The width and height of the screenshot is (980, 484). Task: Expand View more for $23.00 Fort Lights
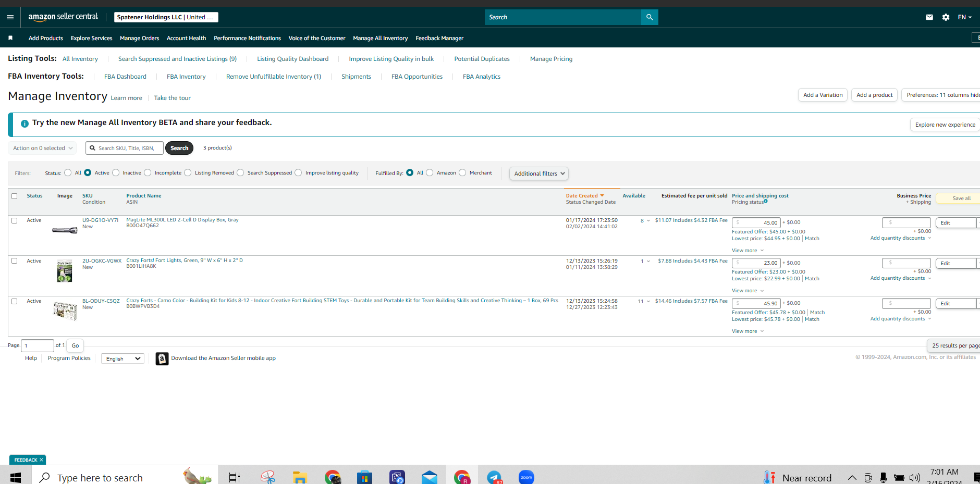[748, 291]
